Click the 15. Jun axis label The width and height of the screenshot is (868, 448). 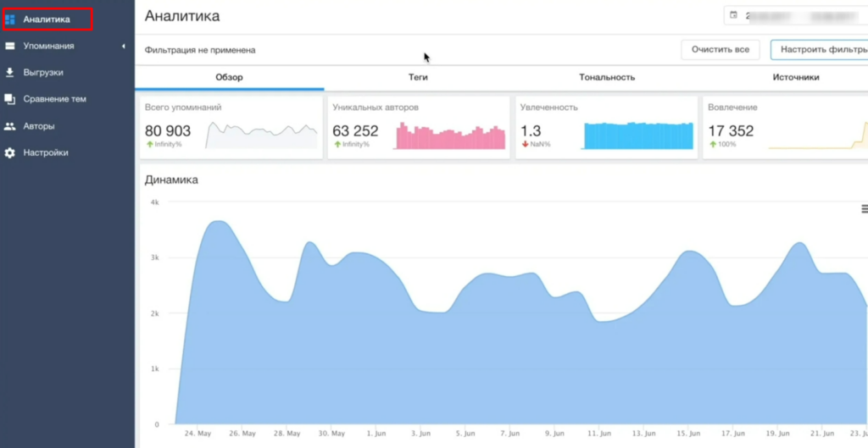[688, 434]
